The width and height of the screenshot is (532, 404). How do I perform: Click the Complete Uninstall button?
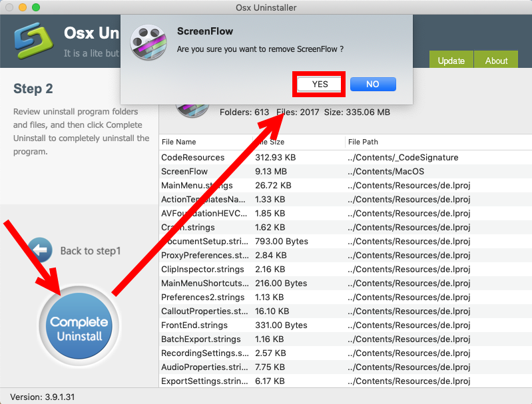pos(79,326)
